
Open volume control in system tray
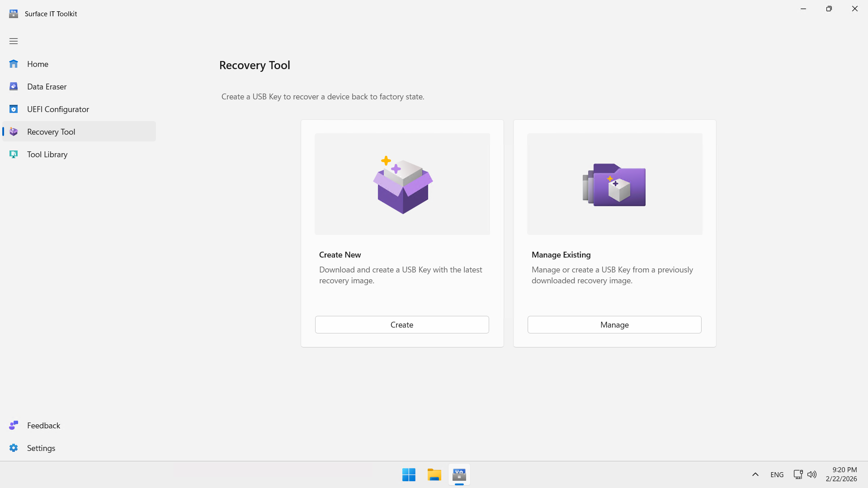pyautogui.click(x=812, y=474)
